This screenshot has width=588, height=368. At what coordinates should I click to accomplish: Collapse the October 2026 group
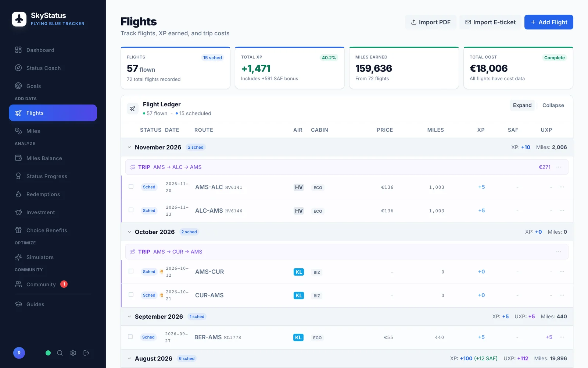[x=129, y=232]
